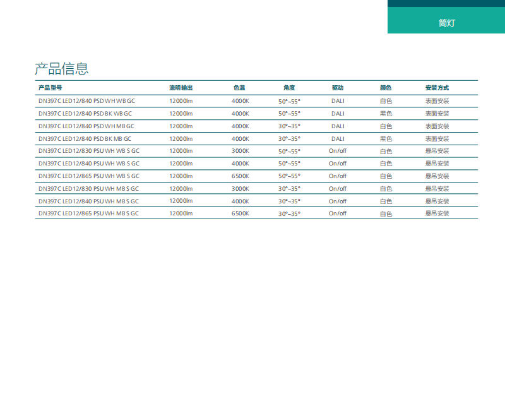Click 黑色 in the PSD BK MB row
505x420 pixels.
pyautogui.click(x=386, y=138)
